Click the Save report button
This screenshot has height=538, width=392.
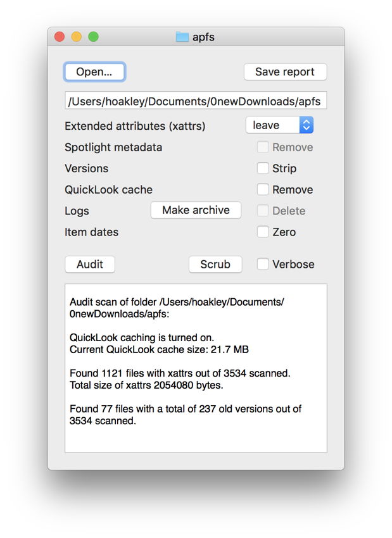pyautogui.click(x=285, y=72)
